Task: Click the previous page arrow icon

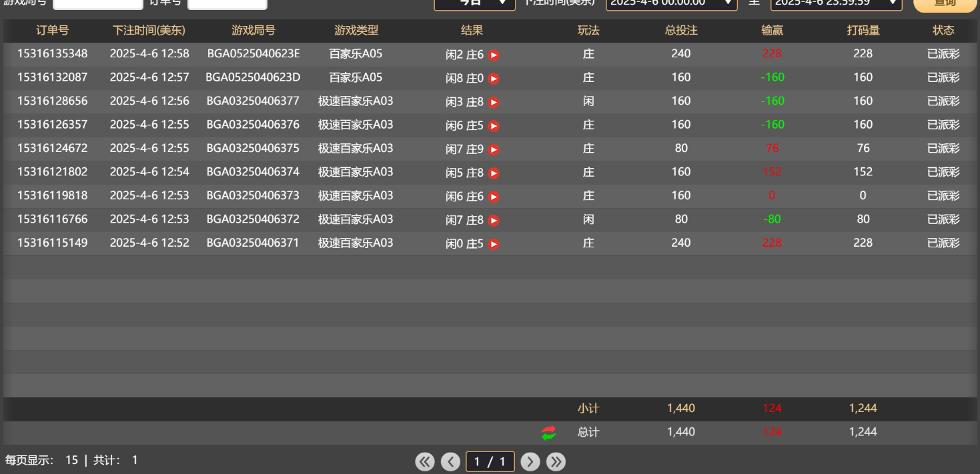Action: click(450, 461)
